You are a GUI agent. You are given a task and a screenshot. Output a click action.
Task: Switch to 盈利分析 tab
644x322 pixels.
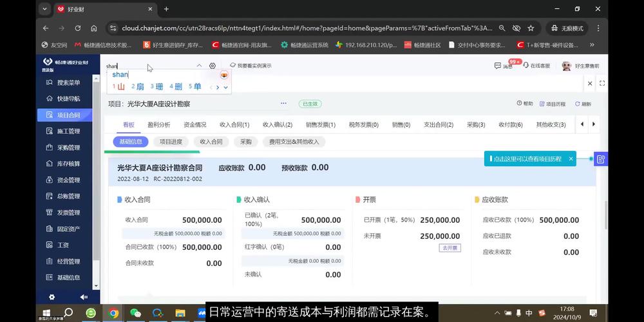(x=159, y=125)
